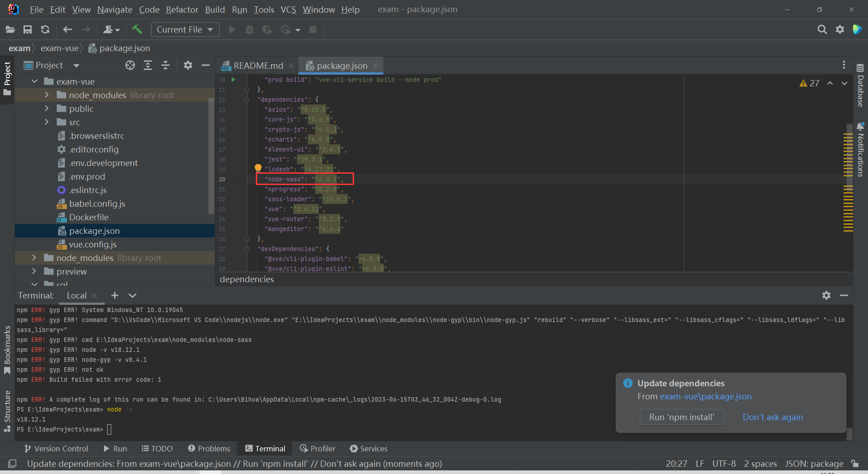Screen dimensions: 868x474
Task: Click the Save All icon
Action: 28,29
